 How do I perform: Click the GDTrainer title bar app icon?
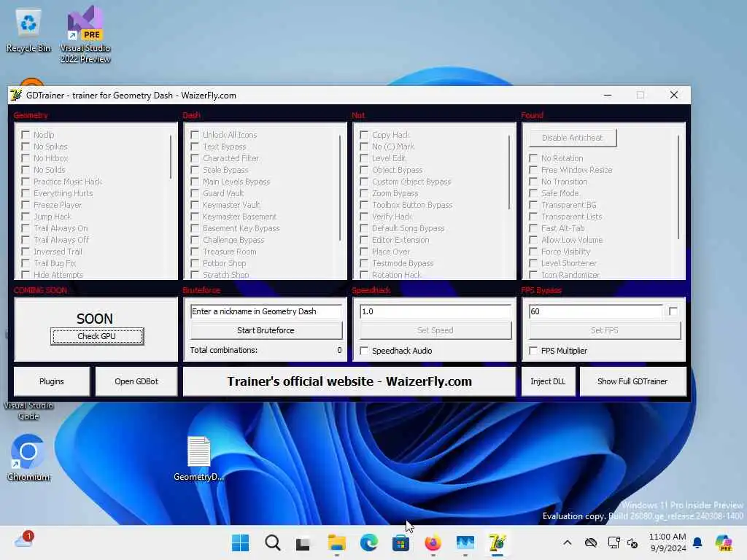(16, 95)
